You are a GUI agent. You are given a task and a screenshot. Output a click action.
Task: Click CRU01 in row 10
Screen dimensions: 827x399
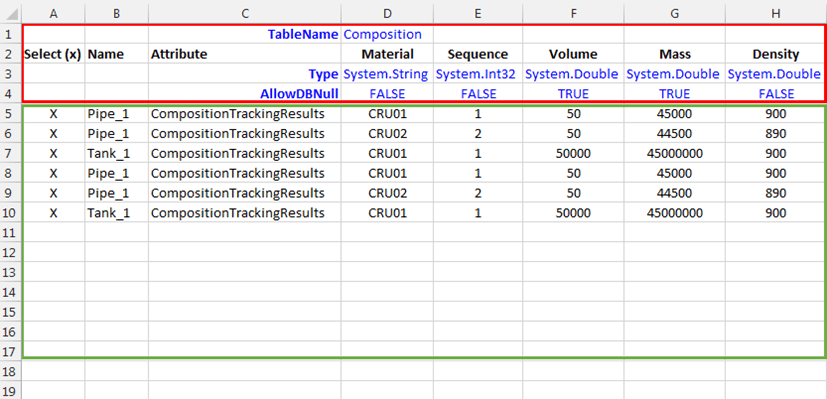coord(388,213)
